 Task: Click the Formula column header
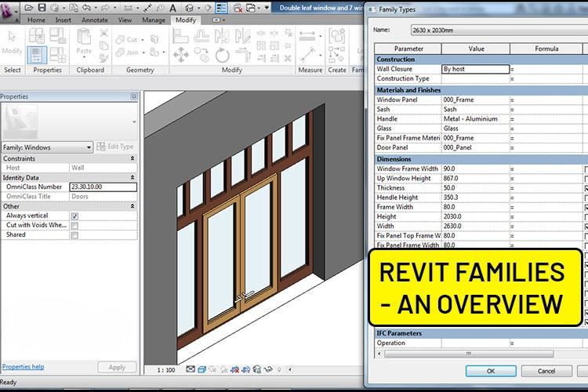546,49
